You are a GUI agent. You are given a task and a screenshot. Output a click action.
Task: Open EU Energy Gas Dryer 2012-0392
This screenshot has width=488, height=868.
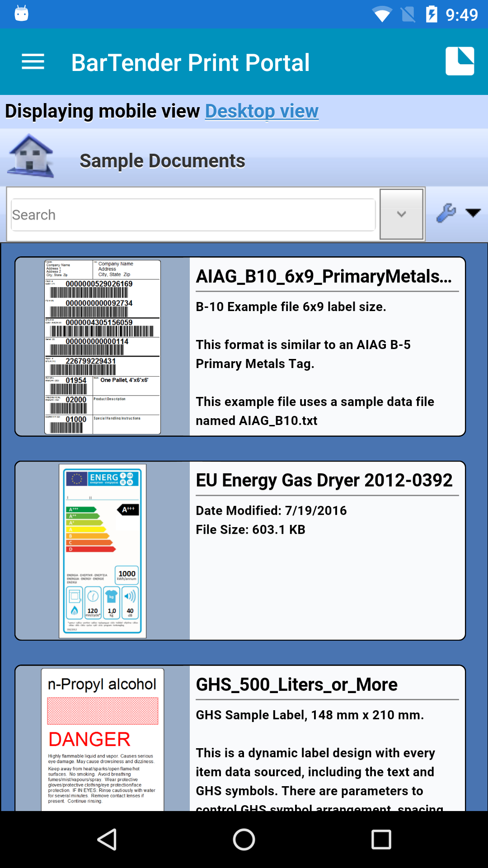pyautogui.click(x=324, y=480)
